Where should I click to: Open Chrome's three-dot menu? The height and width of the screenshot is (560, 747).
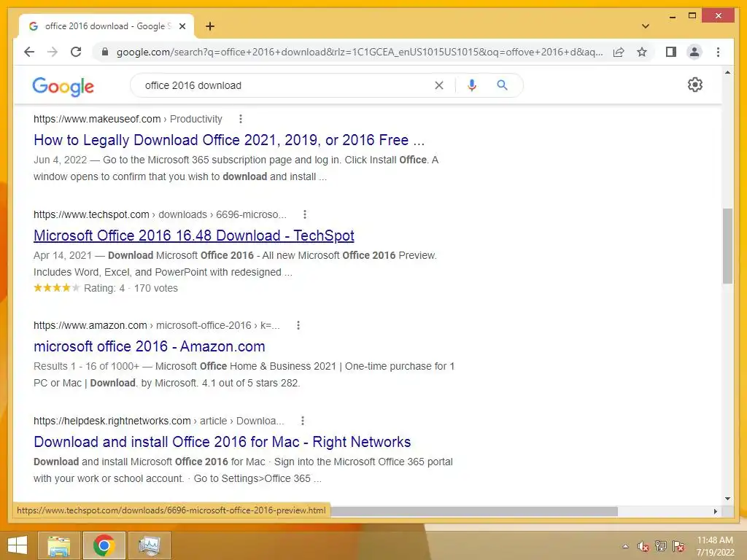coord(718,52)
